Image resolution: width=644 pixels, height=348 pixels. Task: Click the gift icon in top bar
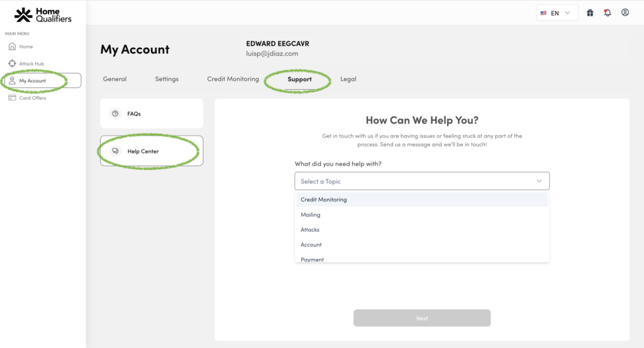point(590,13)
